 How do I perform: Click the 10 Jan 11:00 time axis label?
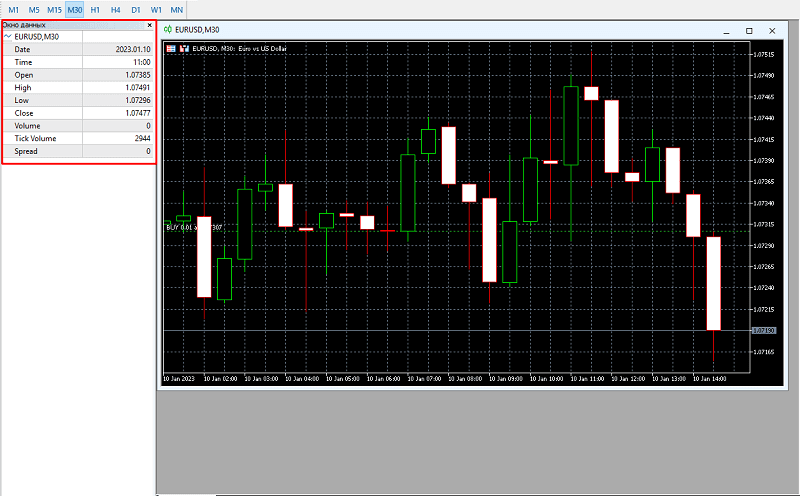point(587,379)
